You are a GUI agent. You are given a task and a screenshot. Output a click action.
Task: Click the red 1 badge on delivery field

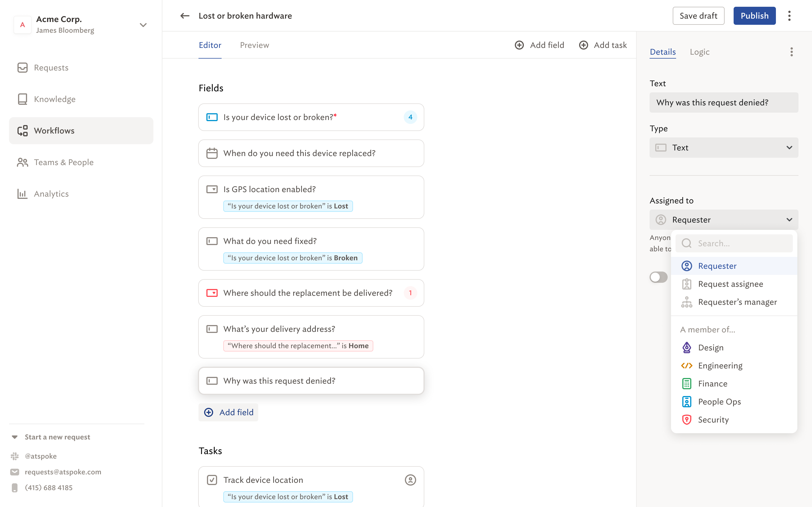410,293
